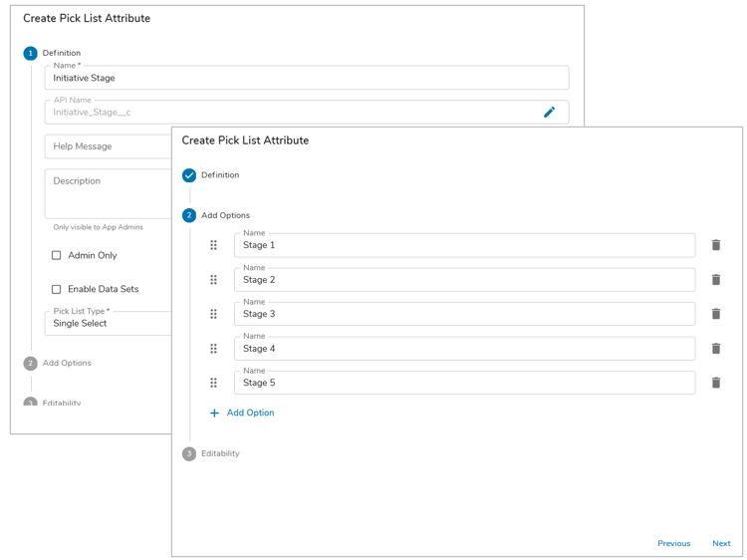
Task: Click the pencil edit icon for API Name
Action: 549,113
